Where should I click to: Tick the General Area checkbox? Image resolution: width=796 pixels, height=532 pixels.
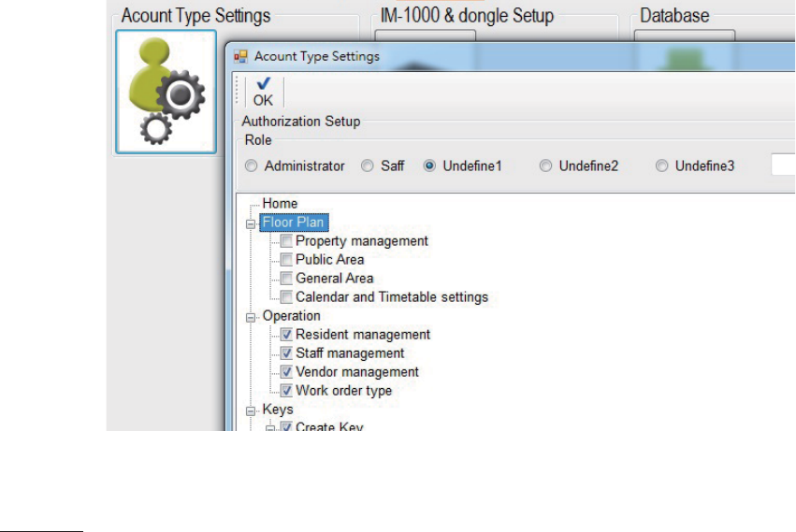tap(286, 279)
